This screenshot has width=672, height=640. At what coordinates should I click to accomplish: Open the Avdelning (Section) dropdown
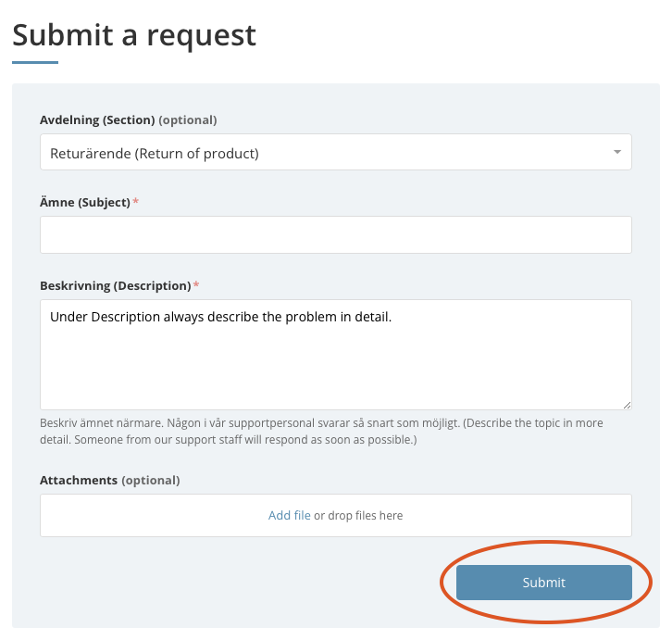pyautogui.click(x=335, y=153)
